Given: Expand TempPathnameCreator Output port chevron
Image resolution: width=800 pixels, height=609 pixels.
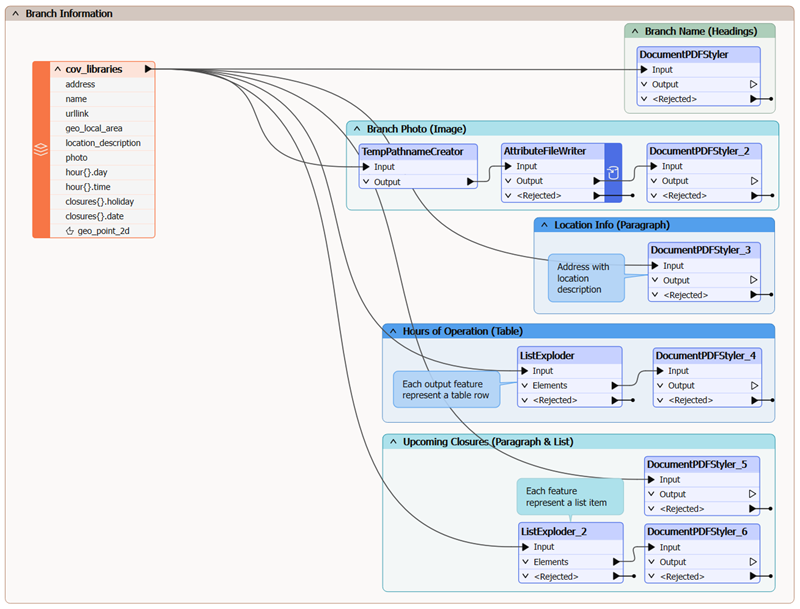Looking at the screenshot, I should (x=366, y=182).
